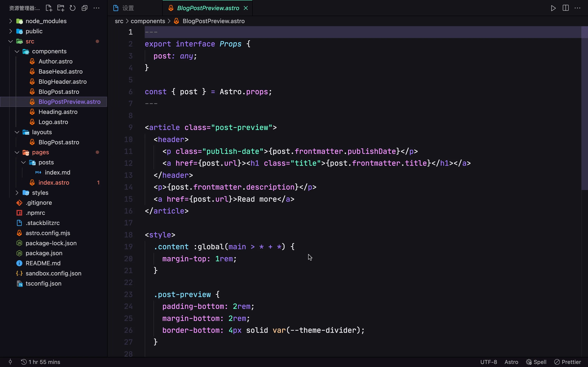This screenshot has width=588, height=367.
Task: Change Astro language mode in status bar
Action: (511, 362)
